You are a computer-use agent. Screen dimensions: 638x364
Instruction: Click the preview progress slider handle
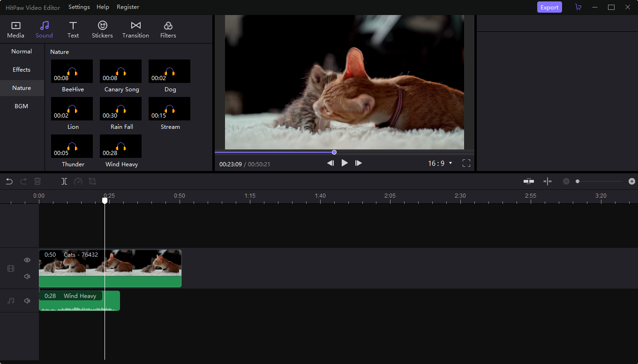[x=334, y=152]
